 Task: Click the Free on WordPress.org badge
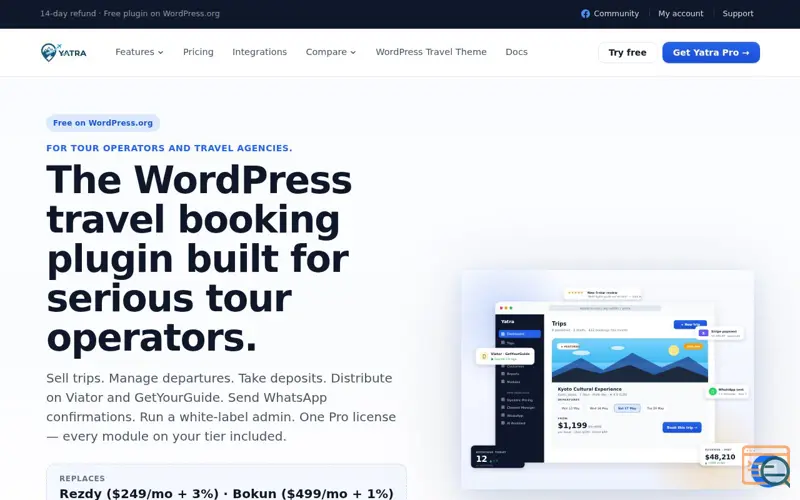coord(103,123)
